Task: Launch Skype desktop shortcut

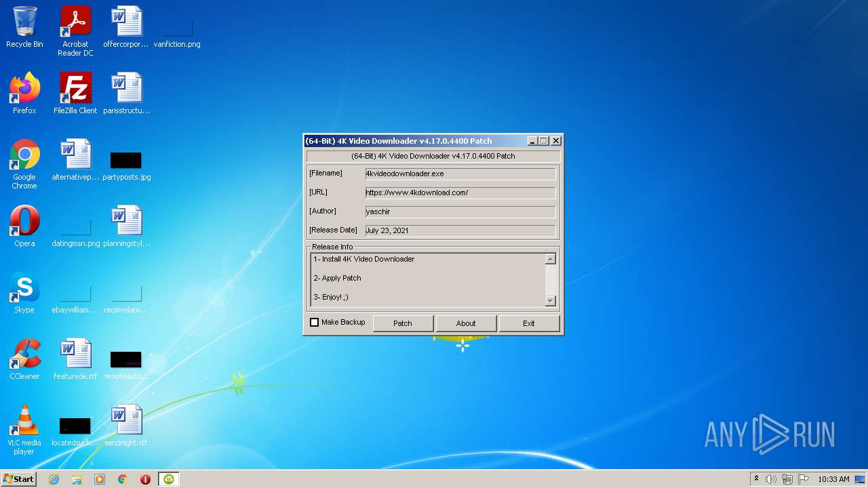Action: [x=24, y=293]
